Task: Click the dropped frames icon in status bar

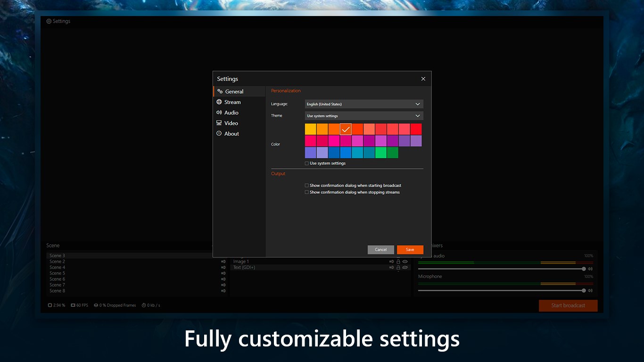Action: (x=96, y=305)
